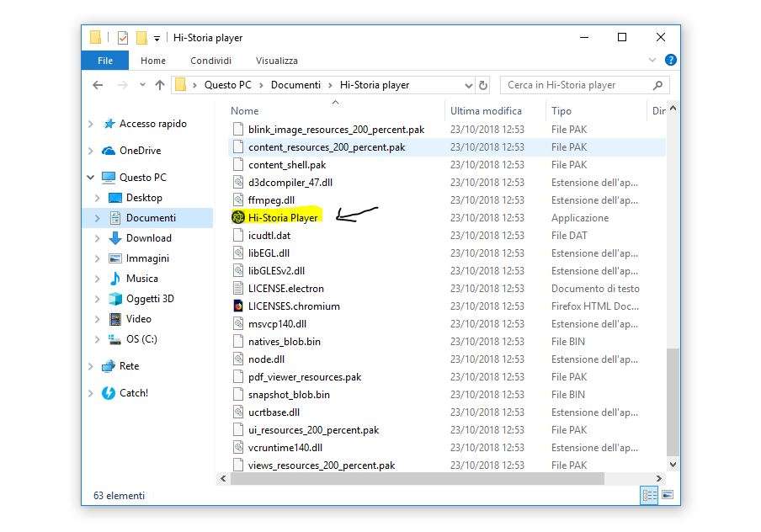761x532 pixels.
Task: Select the libGLESv2.dll file
Action: click(x=277, y=271)
